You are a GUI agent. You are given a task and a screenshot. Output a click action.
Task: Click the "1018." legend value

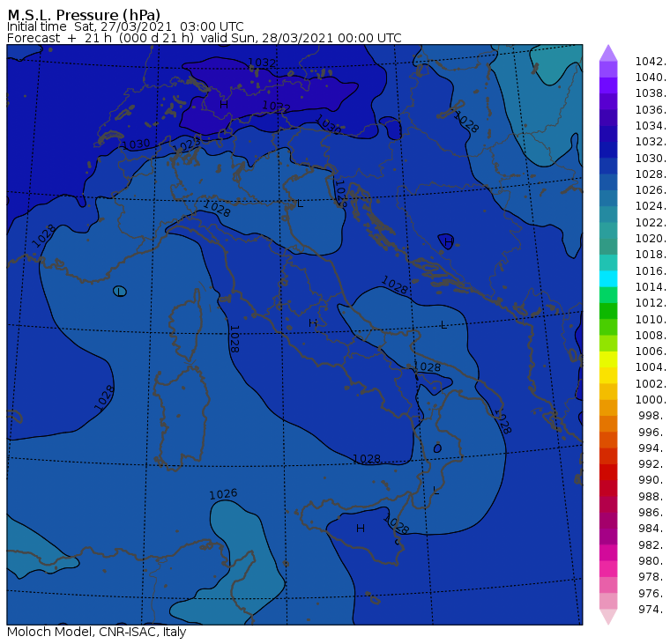tap(651, 254)
